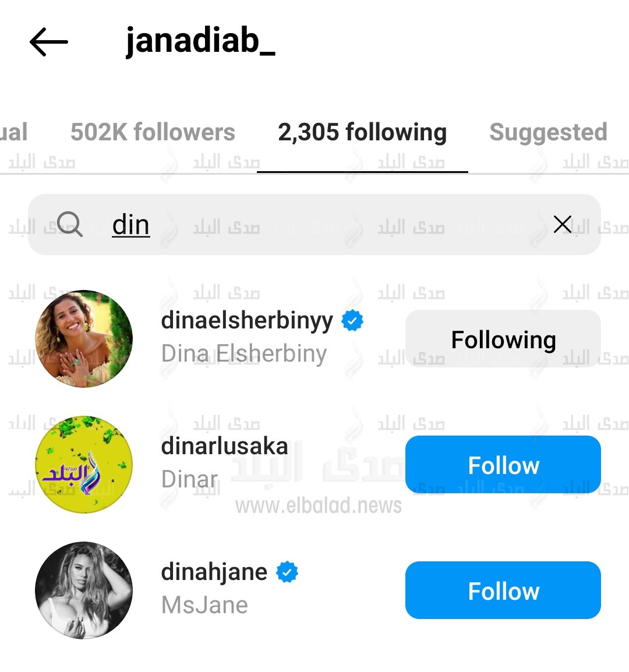Tap the magnifying glass search icon
The height and width of the screenshot is (672, 629).
pyautogui.click(x=70, y=224)
